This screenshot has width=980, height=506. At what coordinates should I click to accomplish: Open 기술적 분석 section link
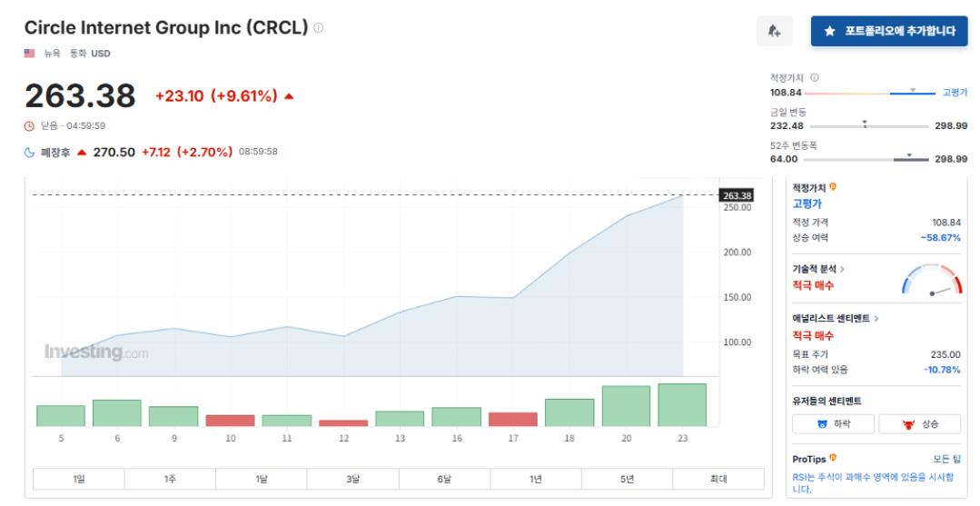click(818, 269)
